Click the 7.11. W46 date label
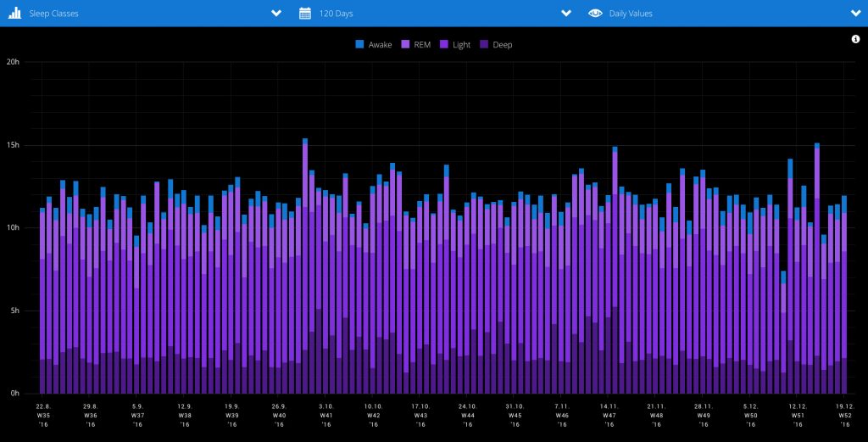The image size is (868, 442). tap(562, 416)
